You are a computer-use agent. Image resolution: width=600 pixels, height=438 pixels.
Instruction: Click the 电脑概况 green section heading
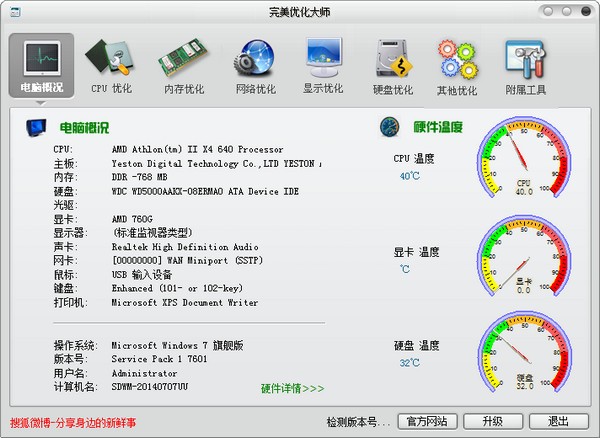click(x=84, y=127)
